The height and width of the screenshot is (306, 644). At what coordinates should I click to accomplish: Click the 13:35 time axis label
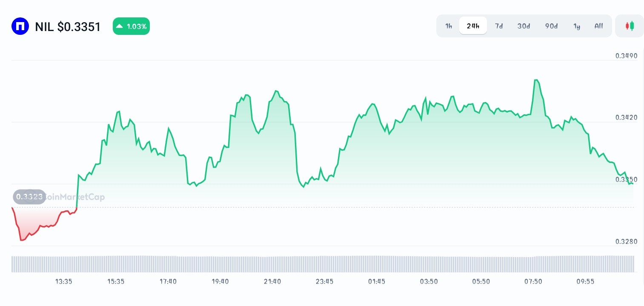[63, 281]
